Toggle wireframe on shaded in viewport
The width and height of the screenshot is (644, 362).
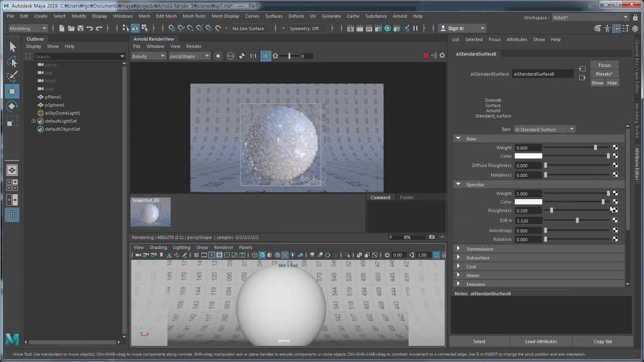[x=277, y=255]
